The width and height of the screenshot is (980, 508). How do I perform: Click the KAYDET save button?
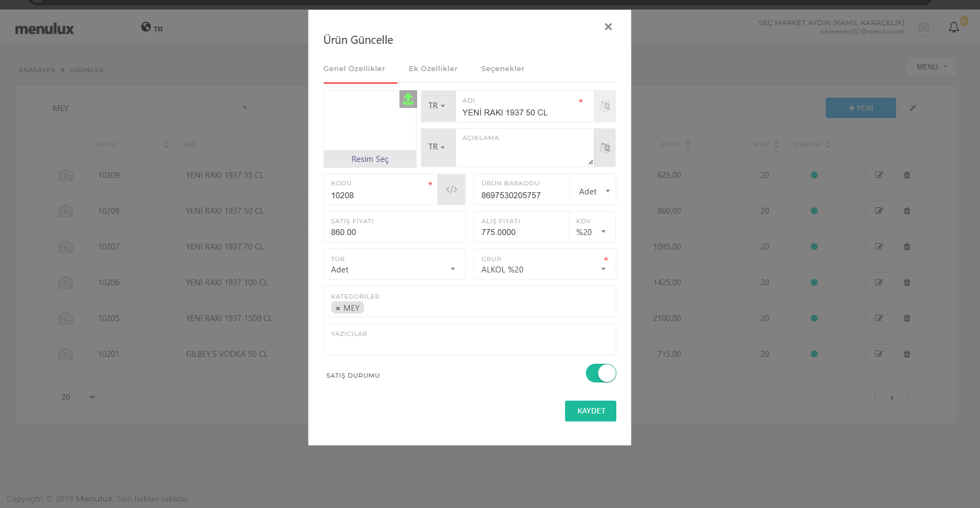pos(591,411)
